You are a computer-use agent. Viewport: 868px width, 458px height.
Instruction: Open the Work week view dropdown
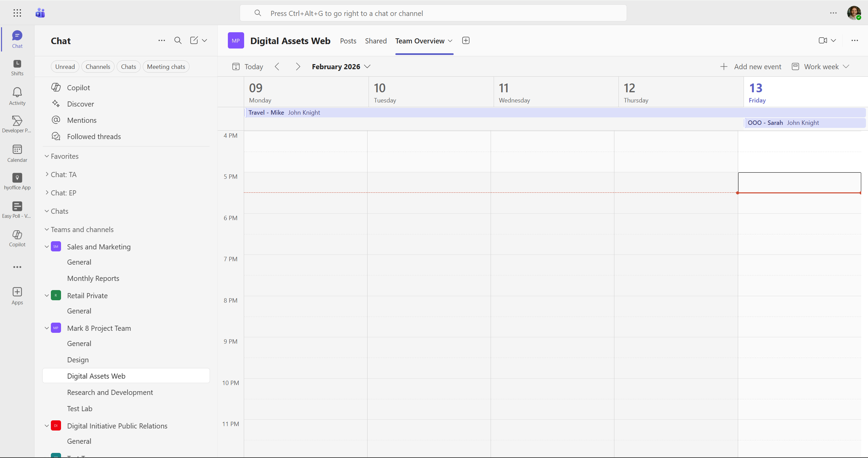pos(820,66)
